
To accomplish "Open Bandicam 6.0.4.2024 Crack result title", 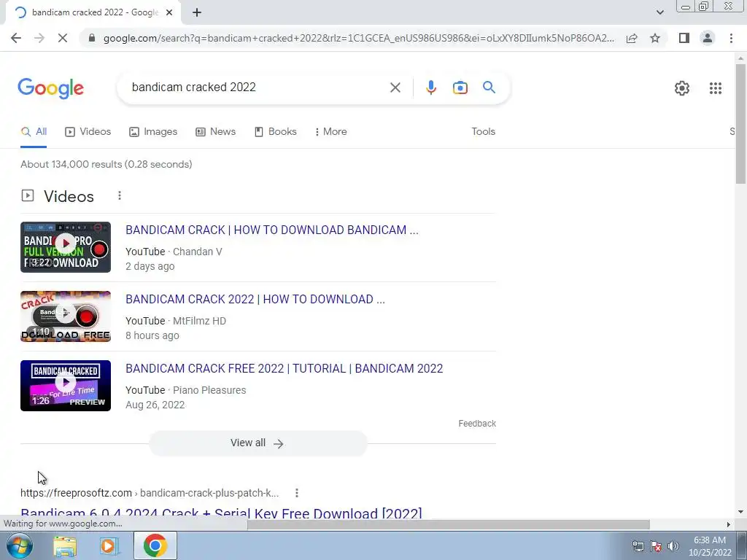I will coord(221,513).
